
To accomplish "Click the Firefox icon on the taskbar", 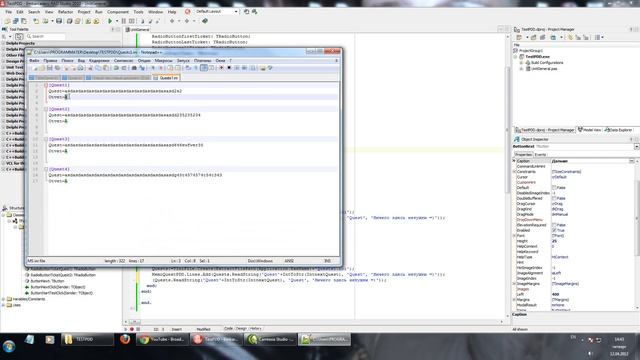I will (x=125, y=339).
